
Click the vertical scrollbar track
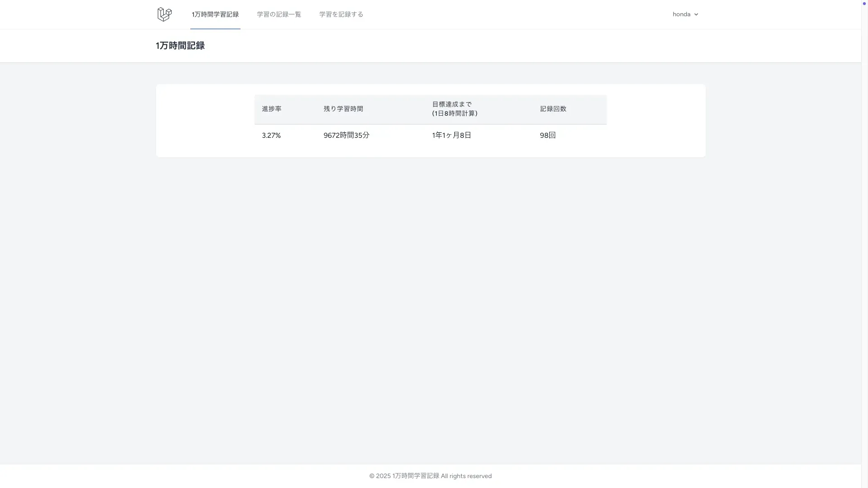coord(864,244)
